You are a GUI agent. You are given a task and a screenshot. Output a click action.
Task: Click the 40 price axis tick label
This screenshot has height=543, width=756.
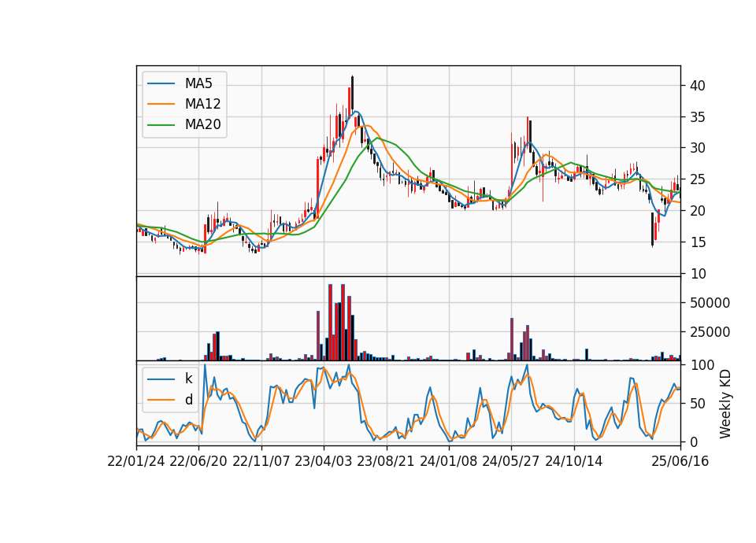coord(698,86)
